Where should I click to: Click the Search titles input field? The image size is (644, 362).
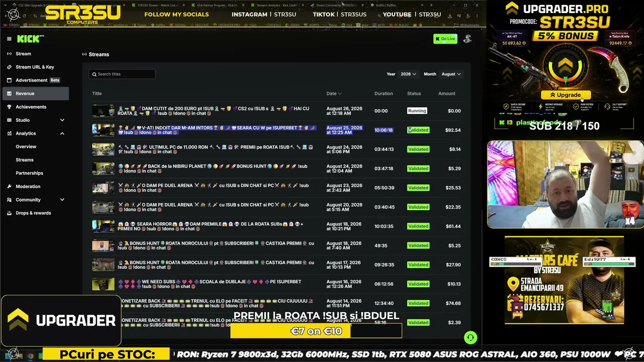(122, 74)
